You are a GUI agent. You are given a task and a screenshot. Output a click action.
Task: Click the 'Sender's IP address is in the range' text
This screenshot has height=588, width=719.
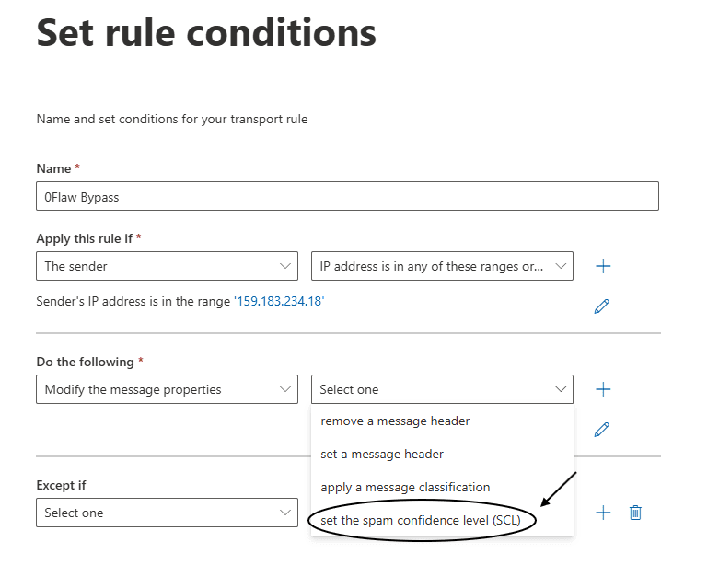pyautogui.click(x=133, y=301)
